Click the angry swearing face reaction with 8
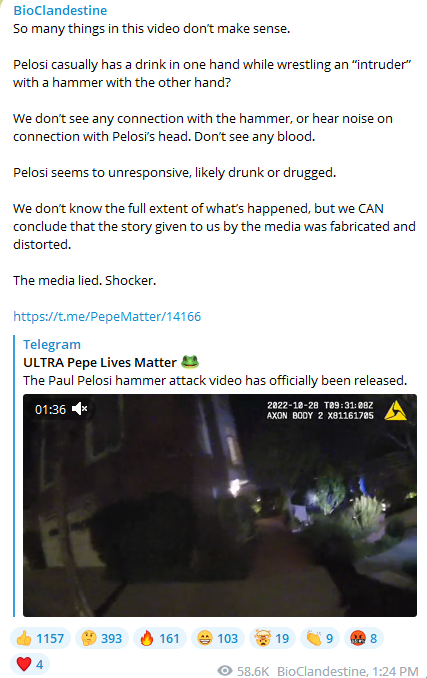Image resolution: width=427 pixels, height=678 pixels. tap(364, 638)
